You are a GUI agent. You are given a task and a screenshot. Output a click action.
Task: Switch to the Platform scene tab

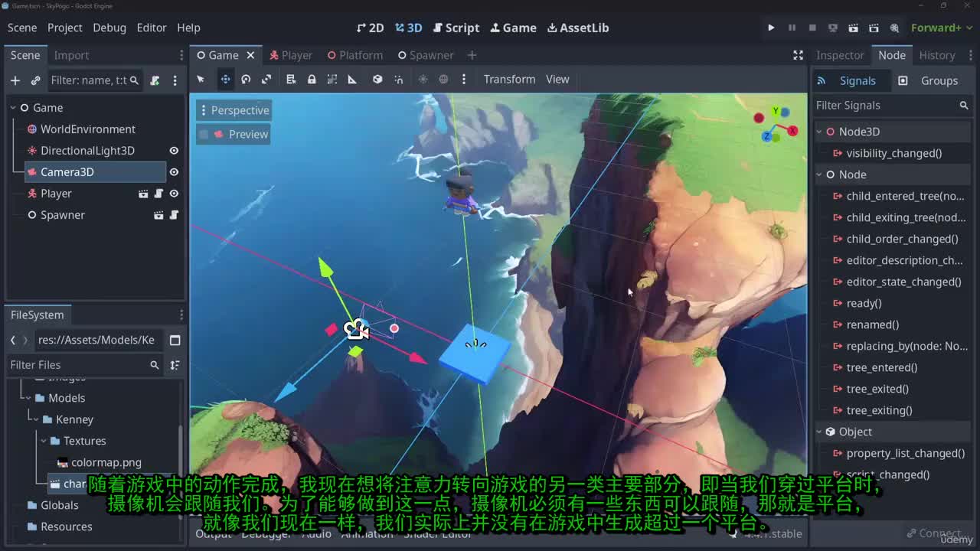click(355, 55)
